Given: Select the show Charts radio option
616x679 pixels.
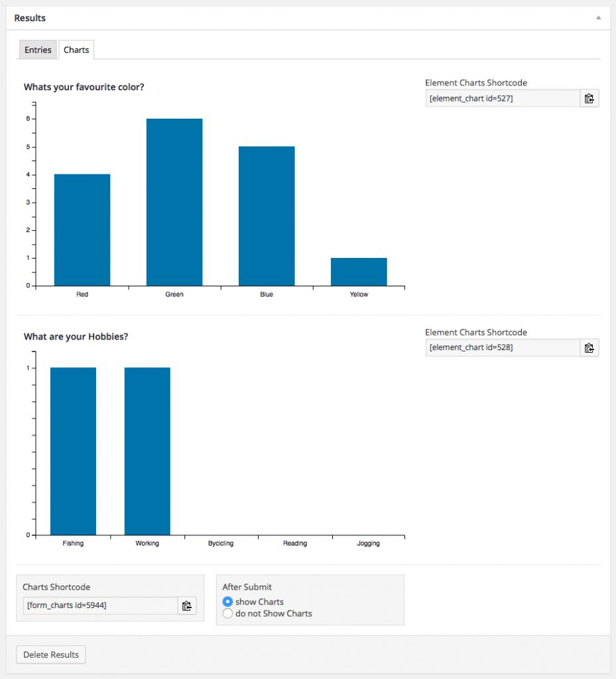Looking at the screenshot, I should coord(228,602).
